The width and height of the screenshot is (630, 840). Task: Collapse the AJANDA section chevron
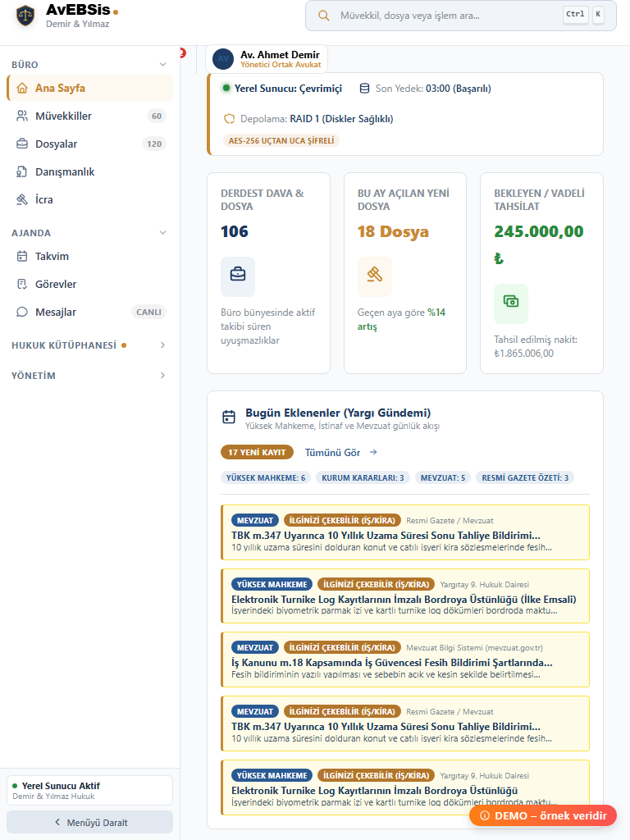(163, 232)
